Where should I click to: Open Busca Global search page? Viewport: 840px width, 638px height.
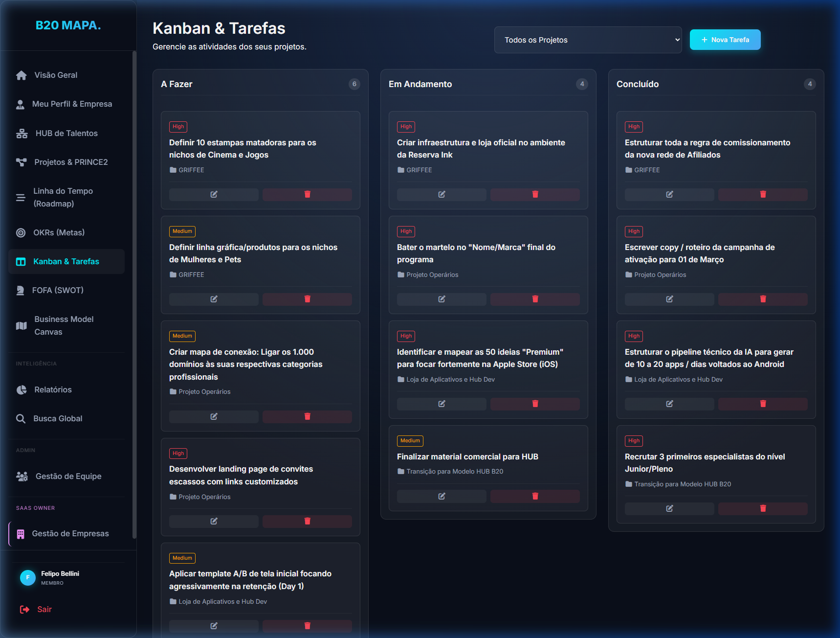click(x=66, y=418)
